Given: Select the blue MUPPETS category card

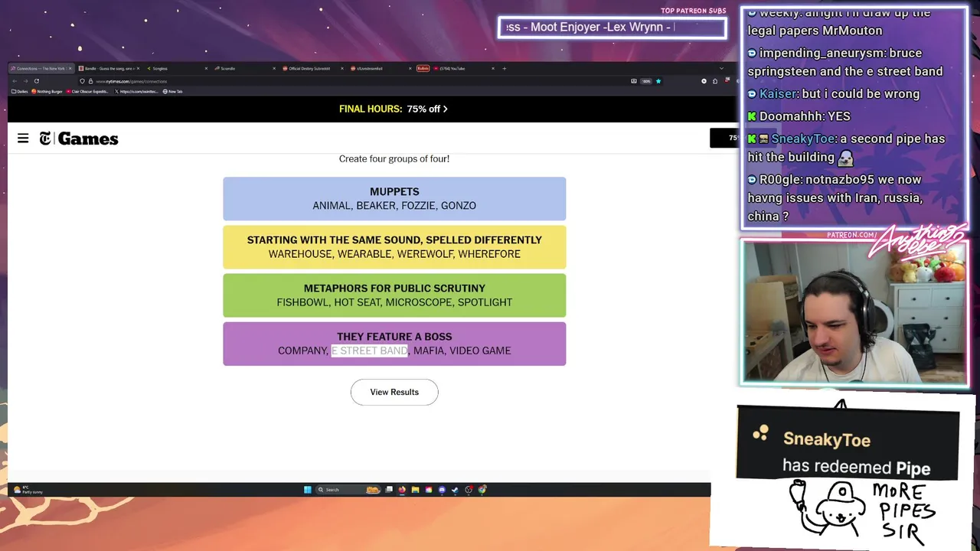Looking at the screenshot, I should [394, 198].
